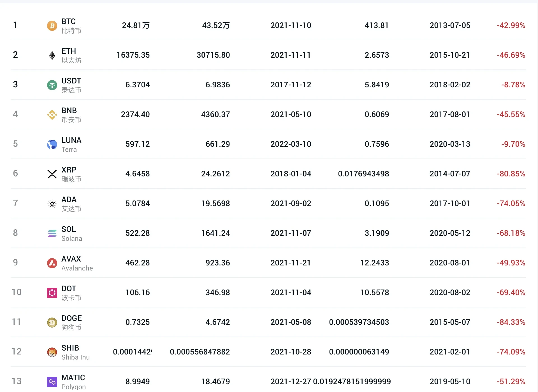Click the Shiba Inu icon
The height and width of the screenshot is (392, 538).
click(52, 352)
